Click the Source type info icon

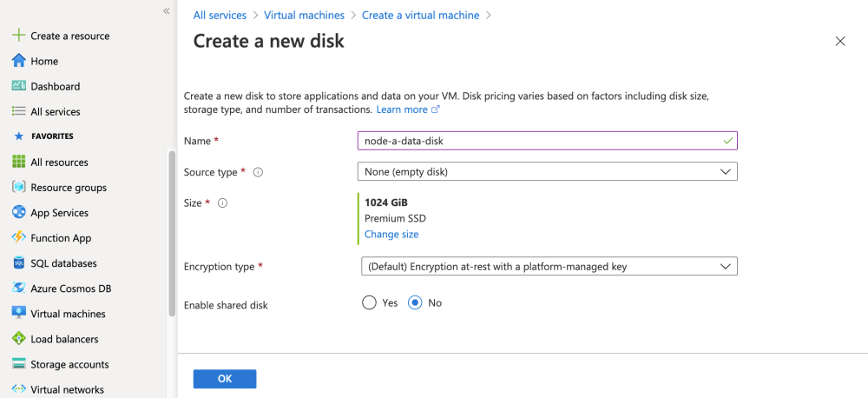(258, 172)
